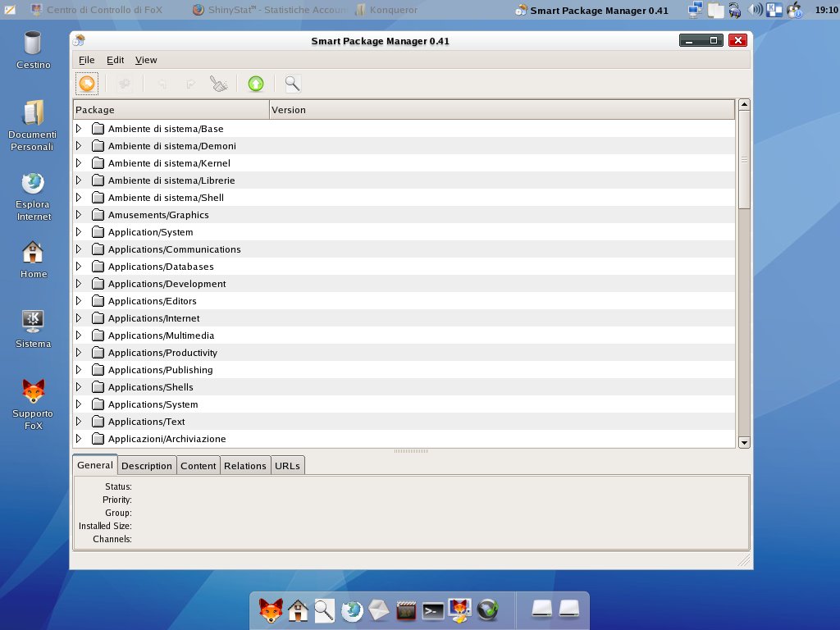
Task: Click the penguin tray icon
Action: click(794, 10)
